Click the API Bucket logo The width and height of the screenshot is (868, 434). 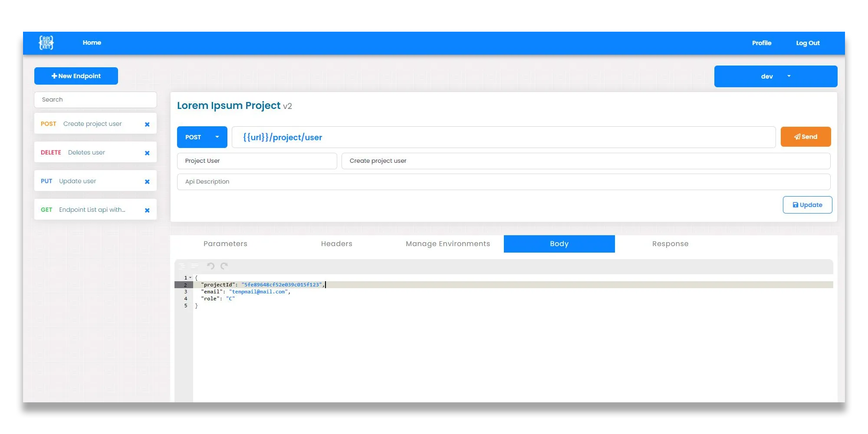click(x=46, y=43)
